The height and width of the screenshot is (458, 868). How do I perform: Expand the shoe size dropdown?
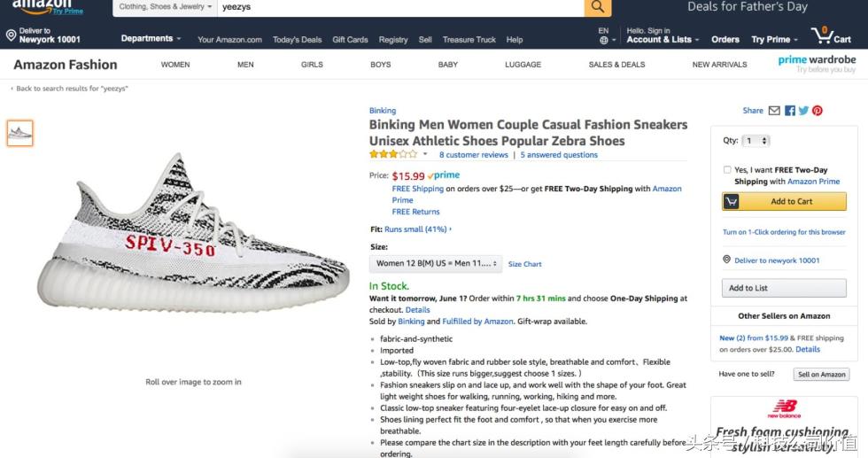(x=436, y=263)
